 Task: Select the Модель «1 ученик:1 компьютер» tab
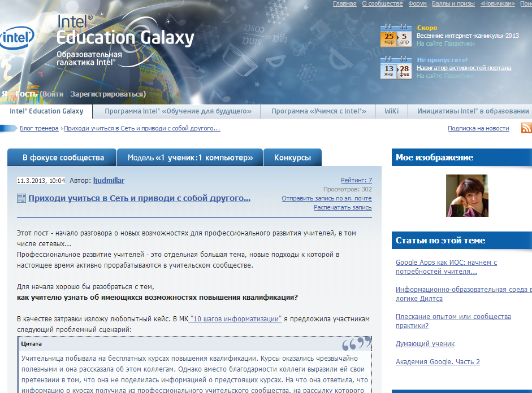(190, 158)
